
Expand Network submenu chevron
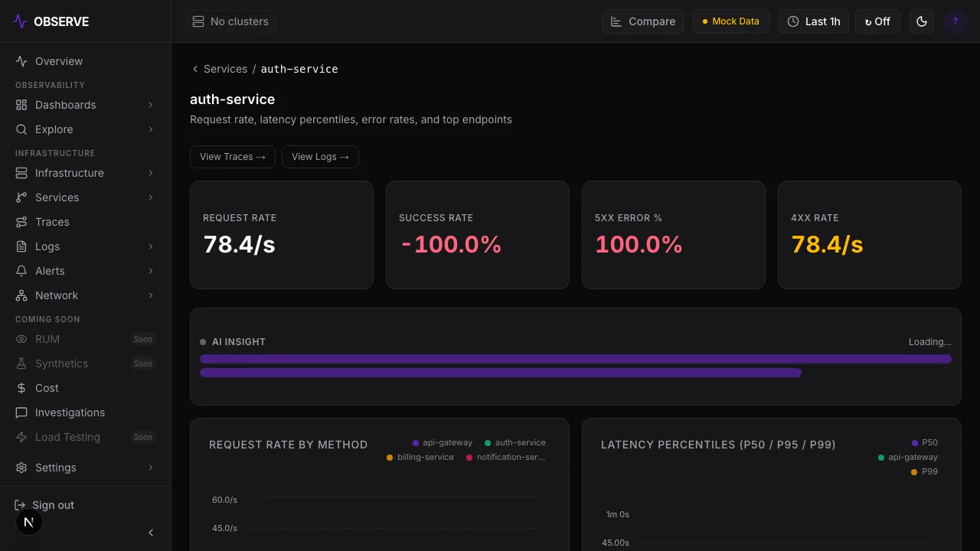[151, 295]
